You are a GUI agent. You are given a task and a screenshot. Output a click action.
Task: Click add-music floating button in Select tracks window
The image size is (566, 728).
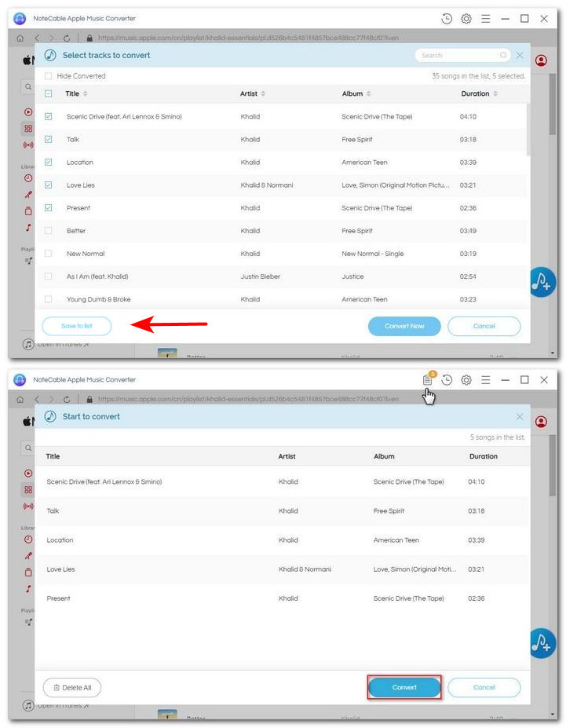542,282
